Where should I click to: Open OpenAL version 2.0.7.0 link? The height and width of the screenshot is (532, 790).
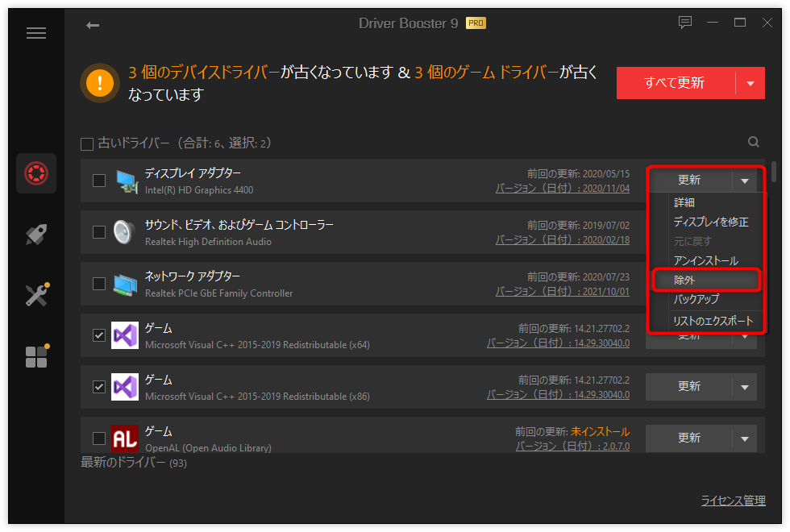572,447
